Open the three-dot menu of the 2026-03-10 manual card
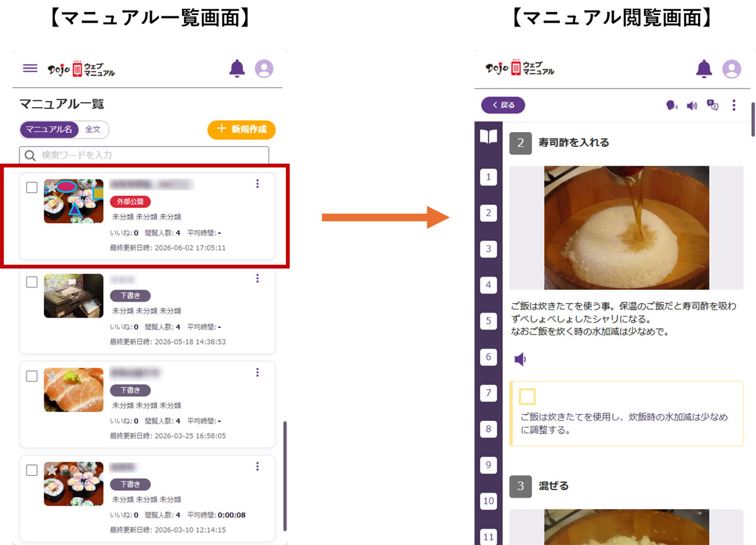The width and height of the screenshot is (756, 545). [x=257, y=466]
